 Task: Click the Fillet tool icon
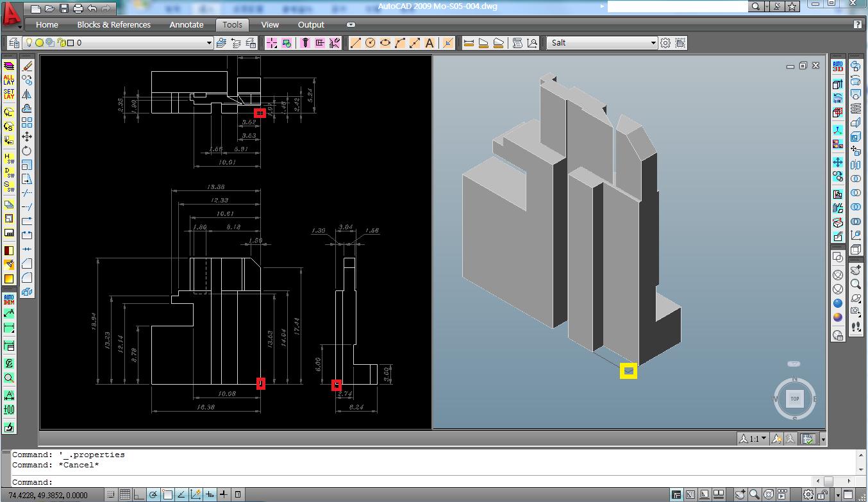[x=27, y=278]
